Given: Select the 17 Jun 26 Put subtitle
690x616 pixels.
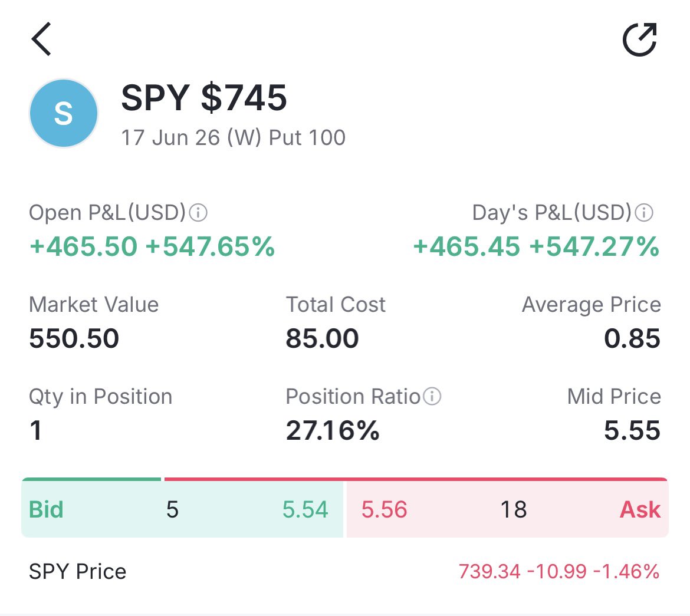Looking at the screenshot, I should coord(233,138).
